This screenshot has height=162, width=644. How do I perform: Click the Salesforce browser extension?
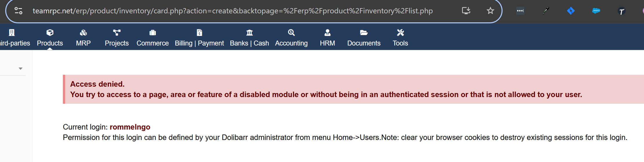596,11
